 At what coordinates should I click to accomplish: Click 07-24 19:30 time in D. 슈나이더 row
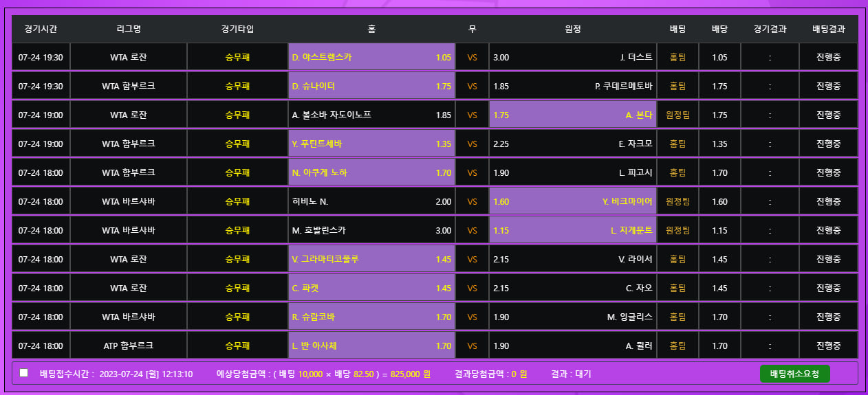(x=41, y=87)
